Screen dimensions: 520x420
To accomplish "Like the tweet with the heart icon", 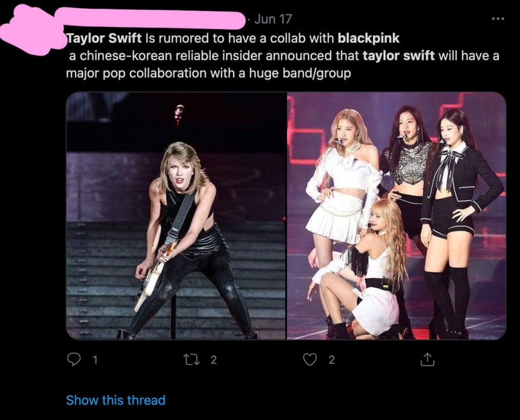I will (x=310, y=359).
